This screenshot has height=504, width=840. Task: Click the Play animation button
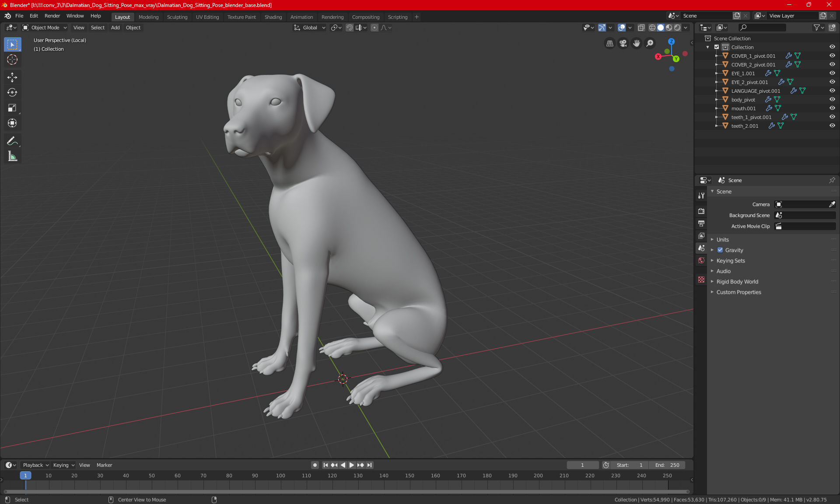351,465
